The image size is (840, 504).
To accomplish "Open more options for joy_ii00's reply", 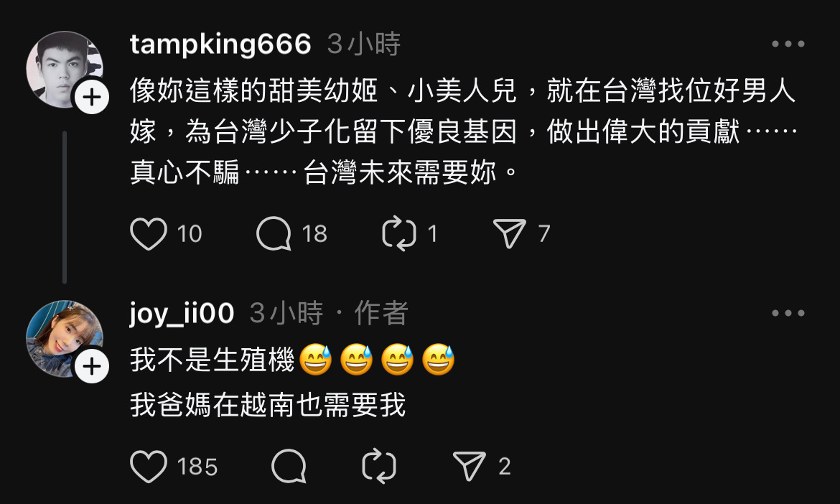I will coord(788,313).
